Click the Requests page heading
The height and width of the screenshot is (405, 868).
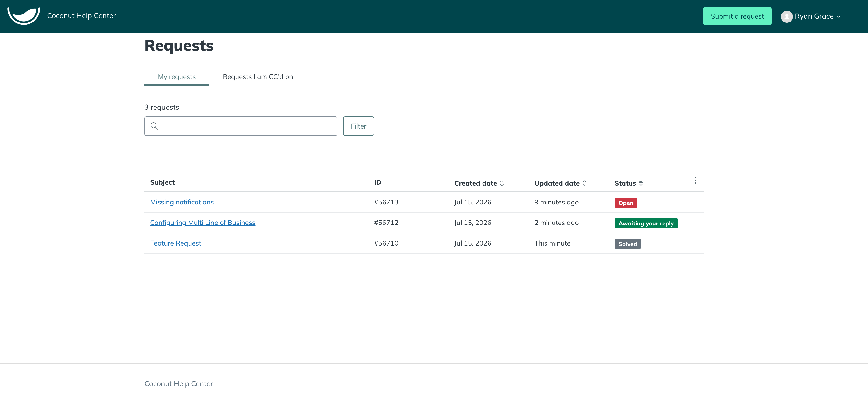pos(179,45)
